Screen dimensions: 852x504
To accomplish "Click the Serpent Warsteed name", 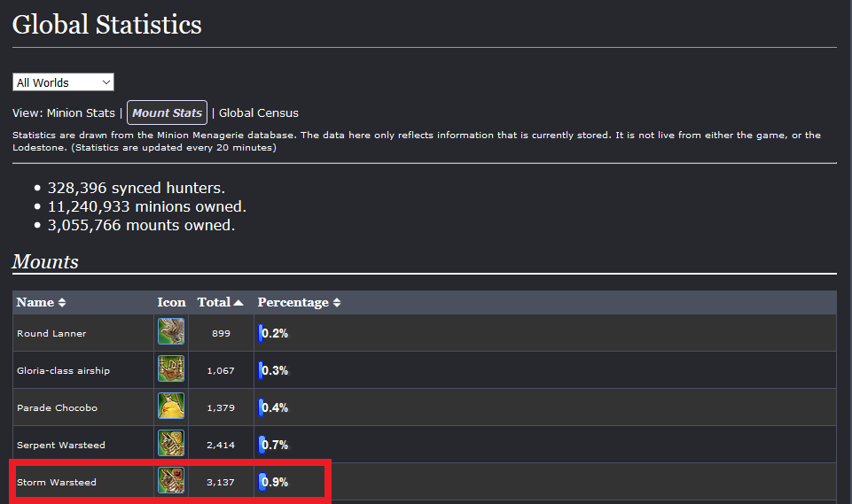I will click(61, 445).
